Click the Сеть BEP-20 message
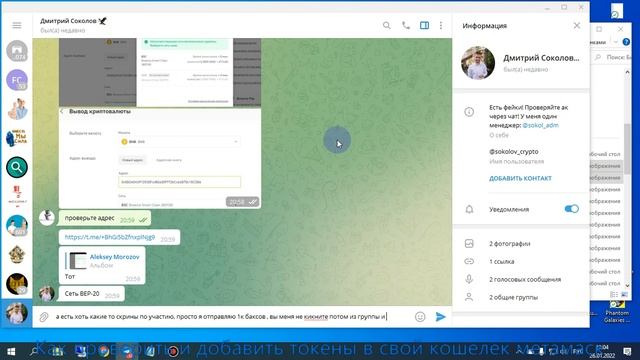The height and width of the screenshot is (360, 640). point(91,294)
